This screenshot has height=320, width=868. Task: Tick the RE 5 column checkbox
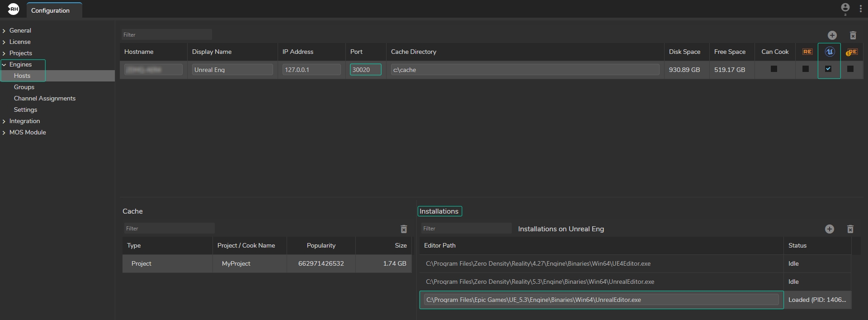click(850, 69)
